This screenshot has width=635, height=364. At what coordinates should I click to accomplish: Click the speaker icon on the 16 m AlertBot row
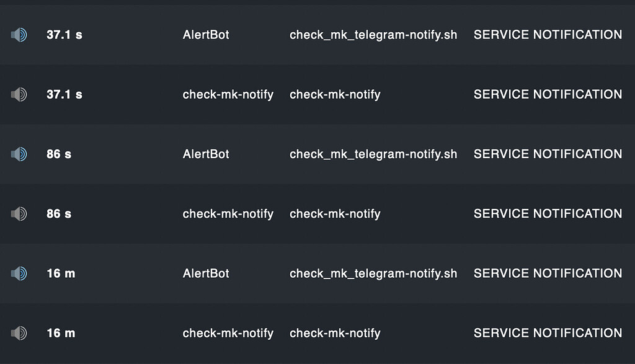click(19, 273)
